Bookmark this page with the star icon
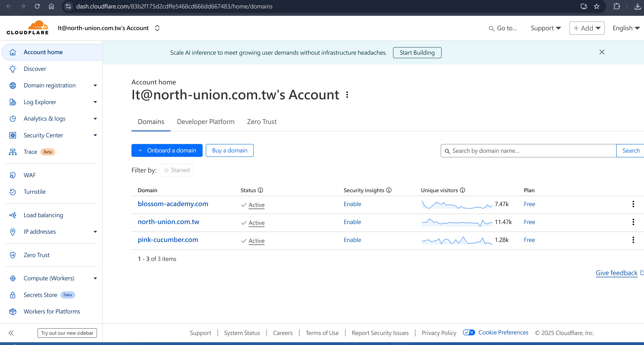The width and height of the screenshot is (644, 345). pyautogui.click(x=597, y=6)
